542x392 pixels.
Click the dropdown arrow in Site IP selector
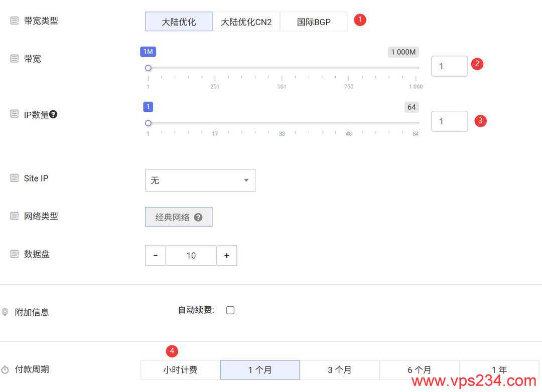tap(245, 180)
